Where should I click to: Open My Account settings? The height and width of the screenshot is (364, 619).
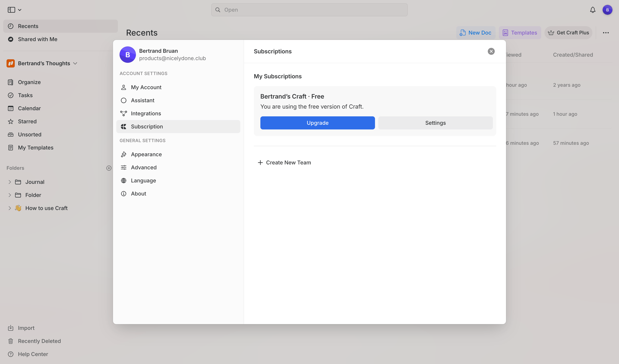coord(178,87)
